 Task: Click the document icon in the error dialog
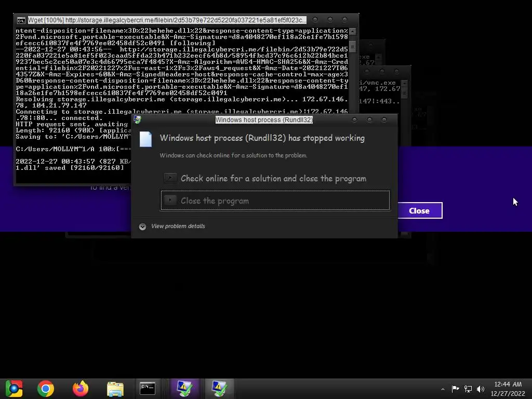coord(146,139)
